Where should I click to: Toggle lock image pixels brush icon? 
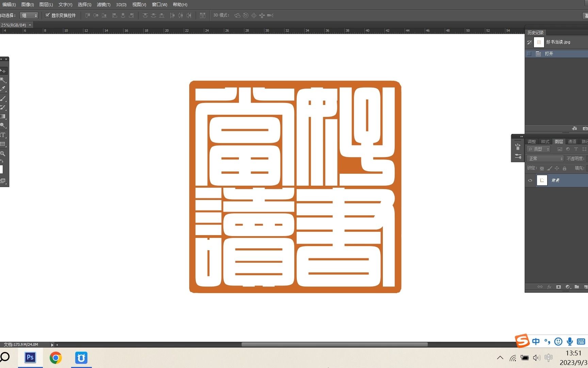pyautogui.click(x=549, y=168)
